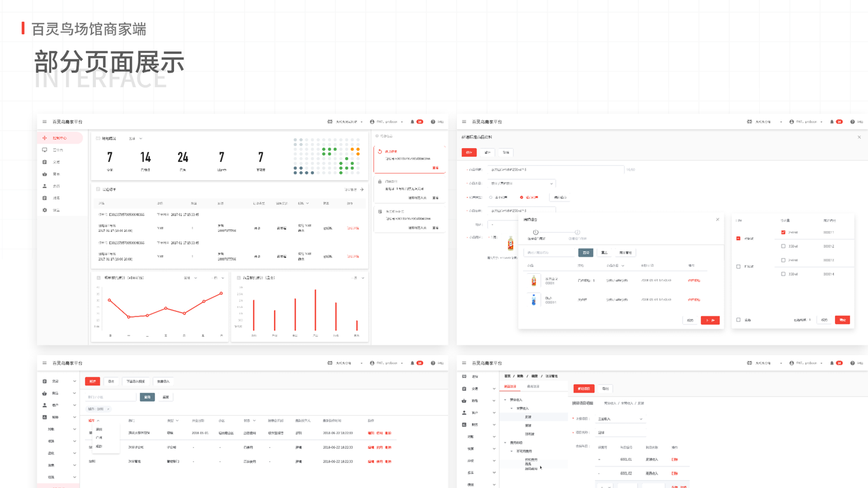Open hamburger menu in top-right product form window

click(x=464, y=122)
